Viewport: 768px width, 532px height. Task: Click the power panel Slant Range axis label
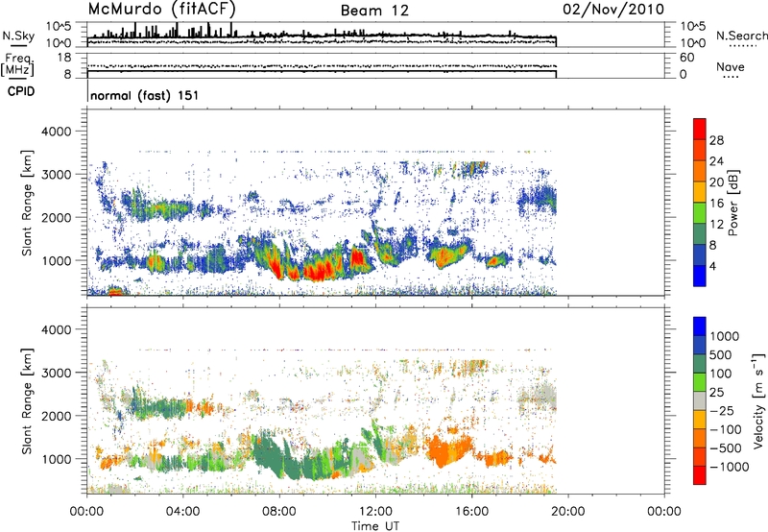click(27, 203)
